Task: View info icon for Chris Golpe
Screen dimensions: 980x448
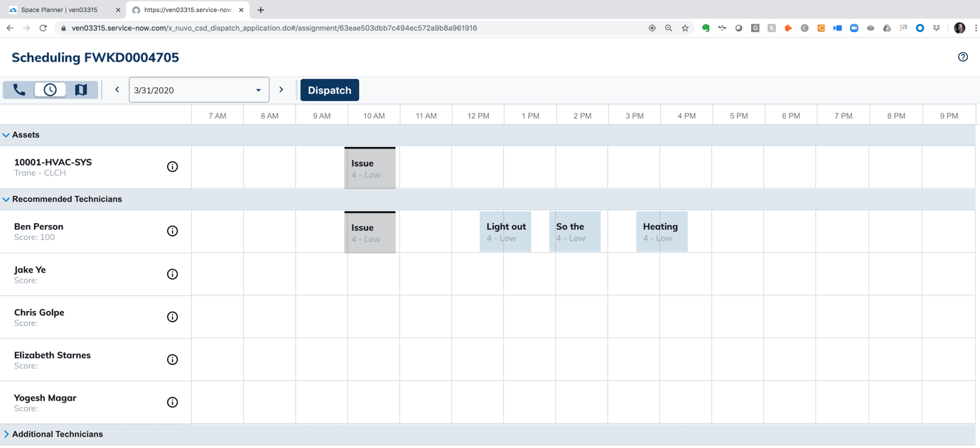Action: [x=172, y=317]
